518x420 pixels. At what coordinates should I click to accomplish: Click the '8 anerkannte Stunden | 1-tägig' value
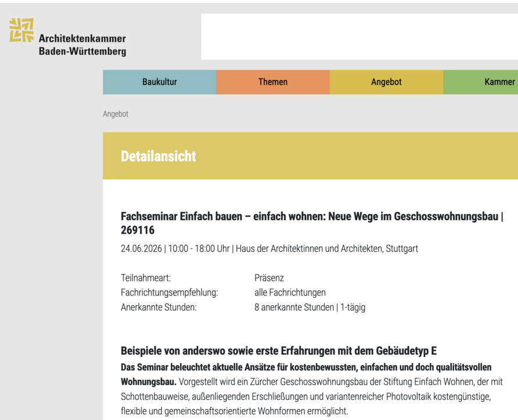(310, 307)
